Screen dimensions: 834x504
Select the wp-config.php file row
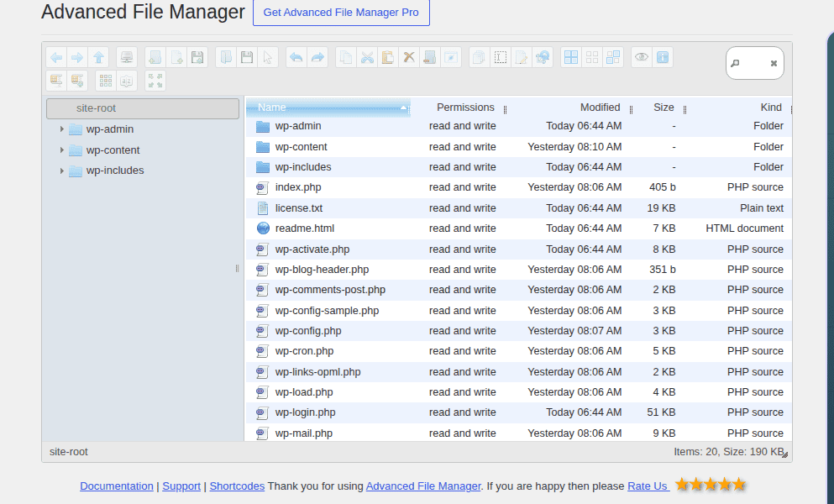[518, 331]
